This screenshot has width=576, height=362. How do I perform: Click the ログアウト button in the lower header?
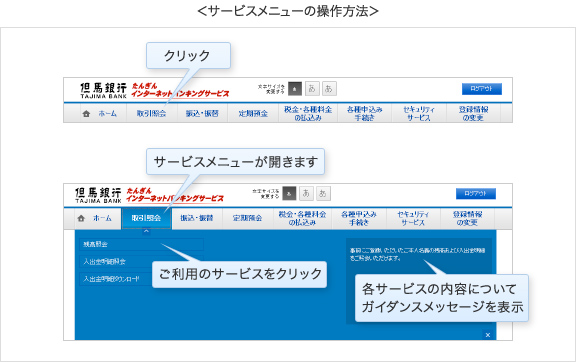point(476,193)
